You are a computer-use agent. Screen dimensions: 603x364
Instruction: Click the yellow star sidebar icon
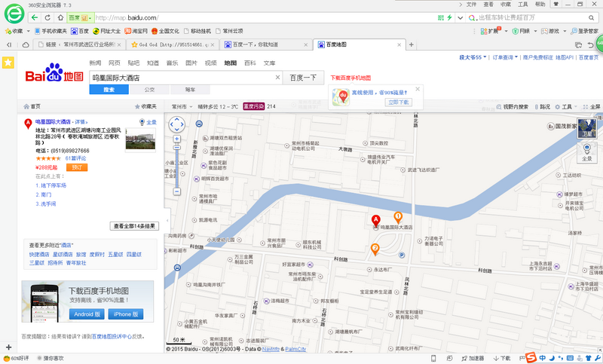pyautogui.click(x=8, y=63)
